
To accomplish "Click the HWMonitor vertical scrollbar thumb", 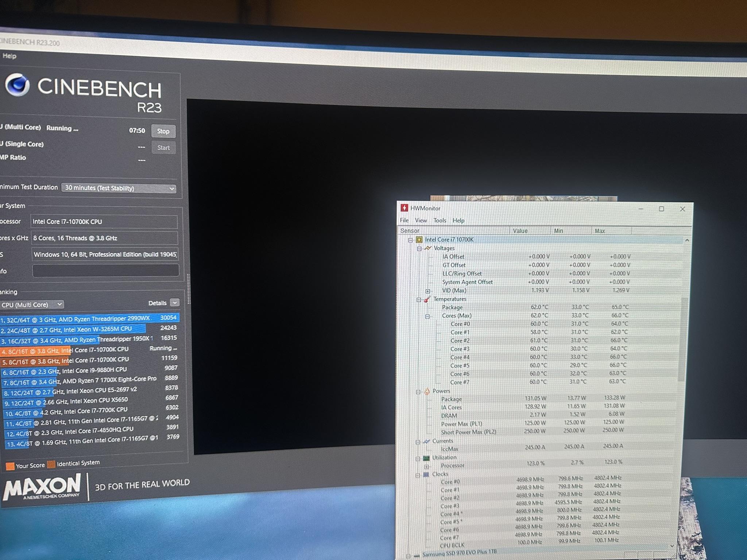I will (684, 339).
